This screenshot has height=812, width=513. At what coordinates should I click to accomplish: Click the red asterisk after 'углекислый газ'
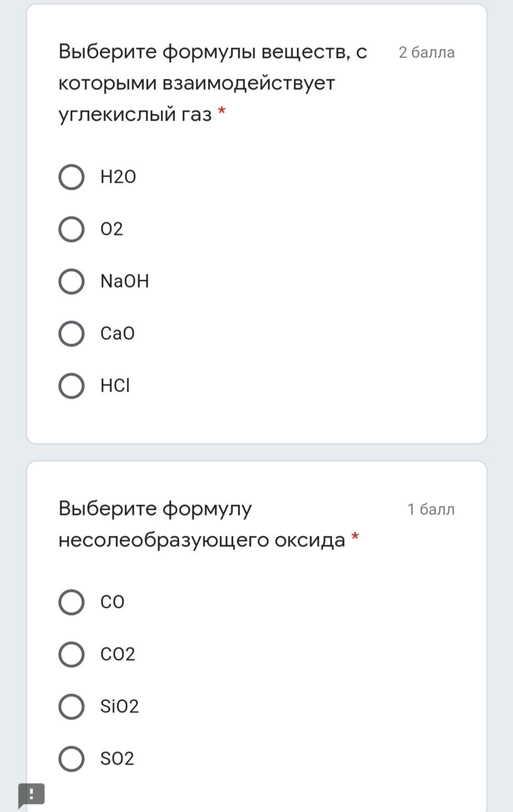click(x=221, y=112)
